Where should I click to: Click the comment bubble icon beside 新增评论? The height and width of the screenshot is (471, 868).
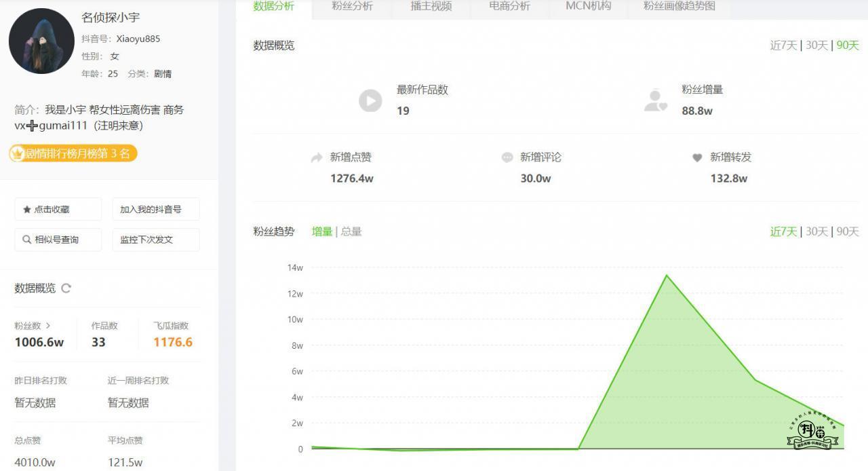coord(507,157)
